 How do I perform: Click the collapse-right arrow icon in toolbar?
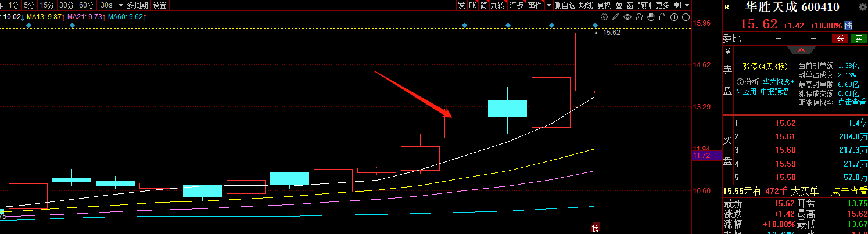[x=677, y=5]
